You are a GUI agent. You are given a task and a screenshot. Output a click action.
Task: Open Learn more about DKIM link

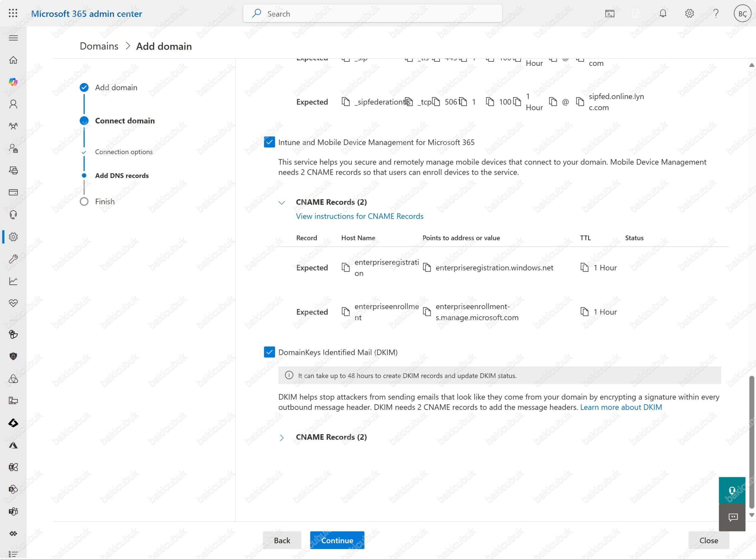click(x=621, y=407)
